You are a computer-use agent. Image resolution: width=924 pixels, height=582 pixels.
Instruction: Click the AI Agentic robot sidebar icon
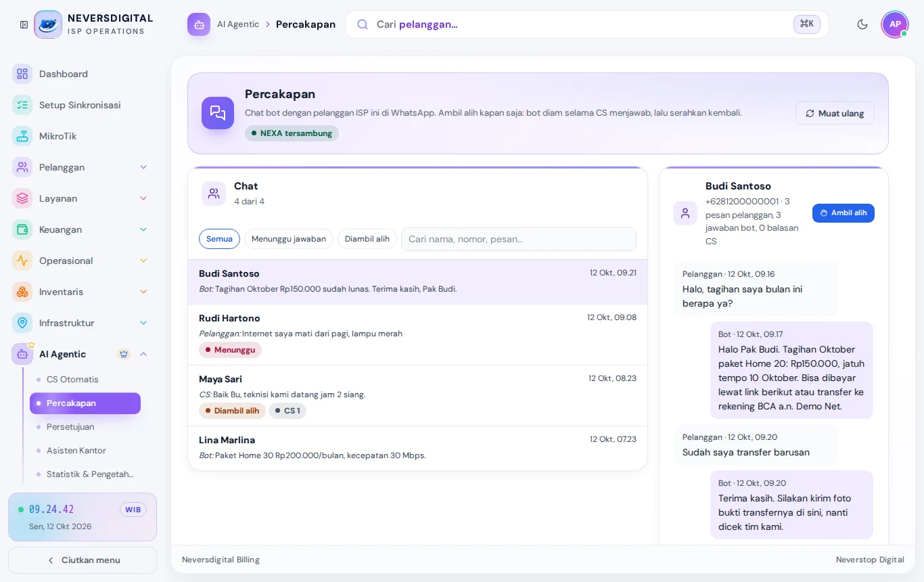click(x=22, y=354)
